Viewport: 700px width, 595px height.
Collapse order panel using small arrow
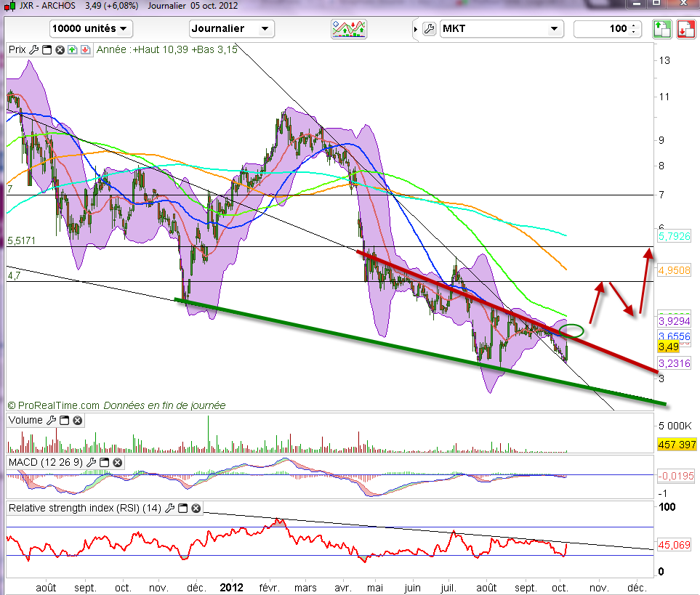pos(415,29)
